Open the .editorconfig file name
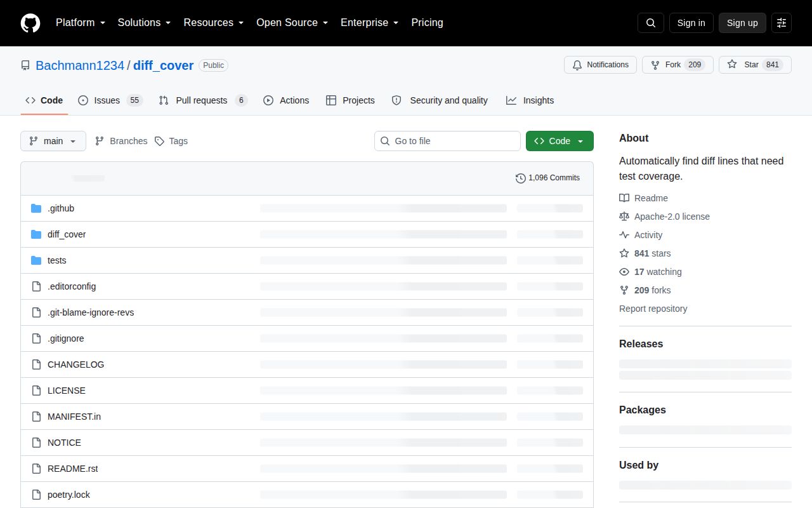 click(x=72, y=286)
